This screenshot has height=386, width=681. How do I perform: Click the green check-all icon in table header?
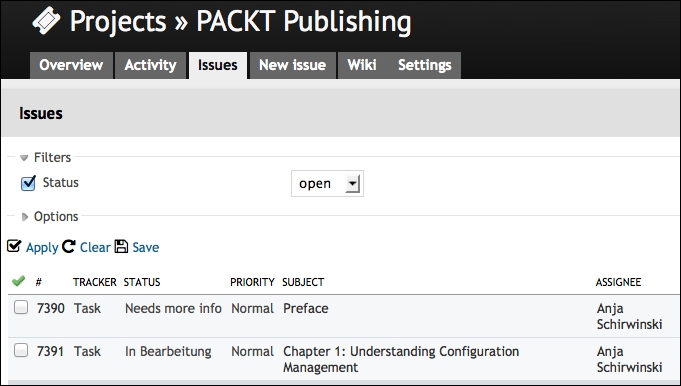click(18, 281)
